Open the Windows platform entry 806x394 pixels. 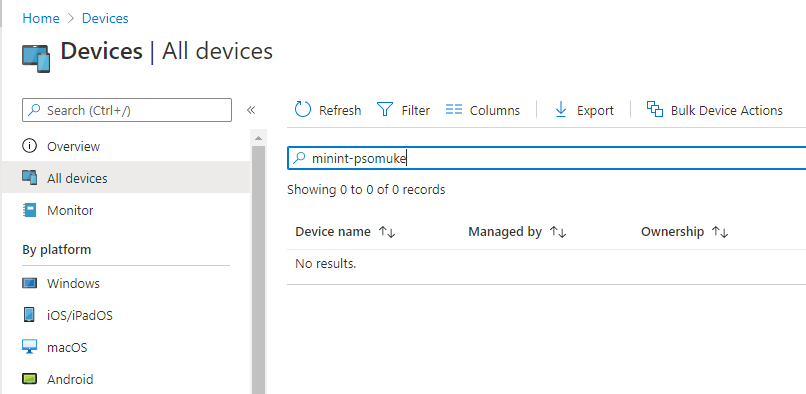click(x=126, y=283)
